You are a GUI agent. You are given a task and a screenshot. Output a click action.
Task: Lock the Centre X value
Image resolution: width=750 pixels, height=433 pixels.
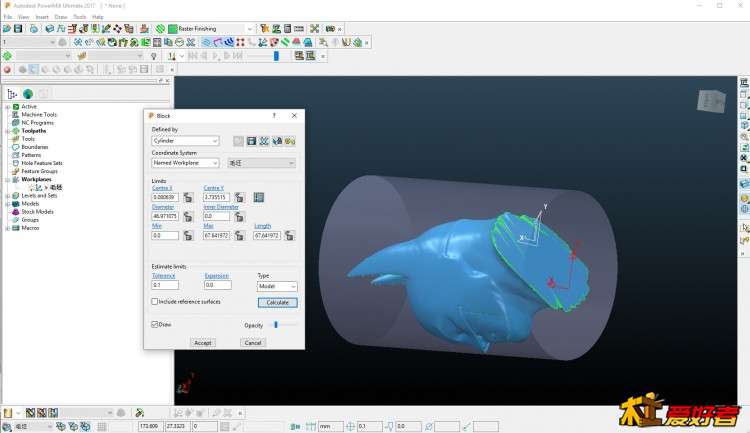188,197
